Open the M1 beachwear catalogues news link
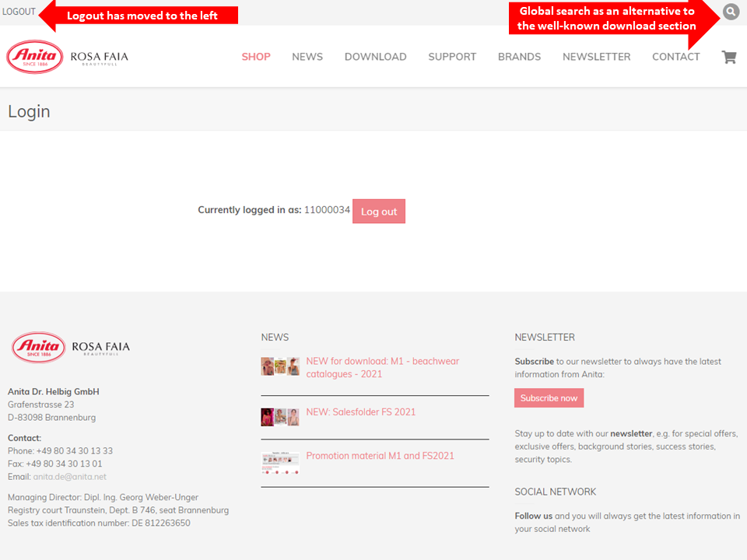Viewport: 747px width, 560px height. point(382,367)
